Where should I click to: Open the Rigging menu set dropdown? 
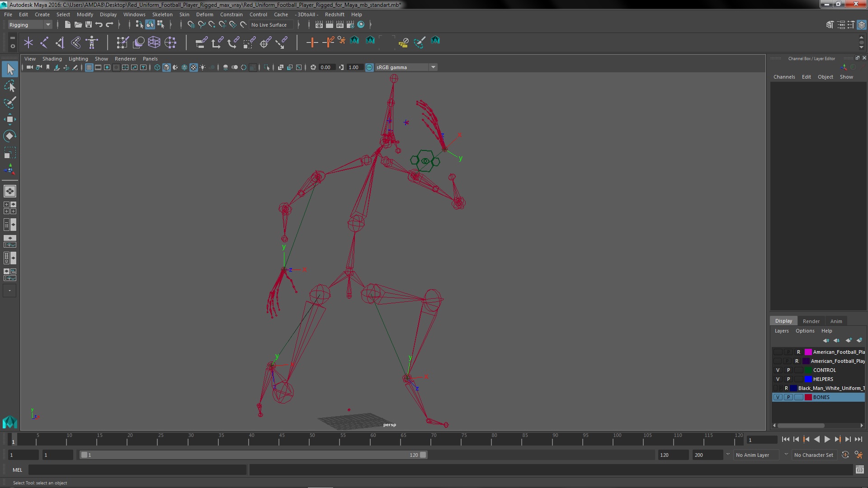coord(30,25)
